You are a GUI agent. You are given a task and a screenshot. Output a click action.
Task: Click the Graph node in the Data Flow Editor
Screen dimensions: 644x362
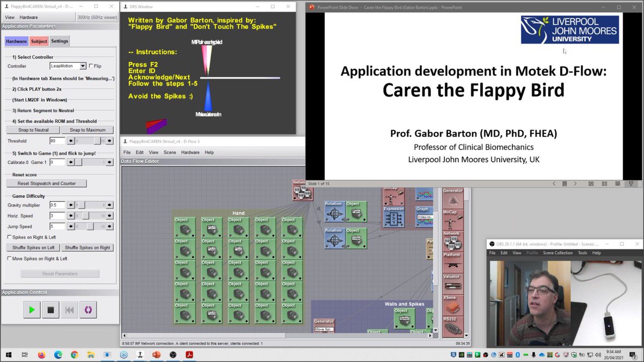[426, 216]
